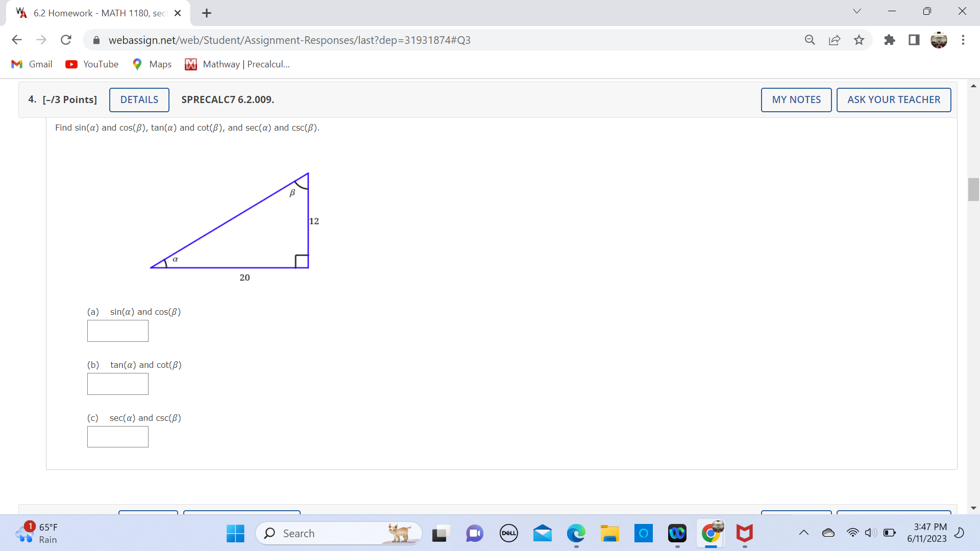Click the page reload icon

66,40
